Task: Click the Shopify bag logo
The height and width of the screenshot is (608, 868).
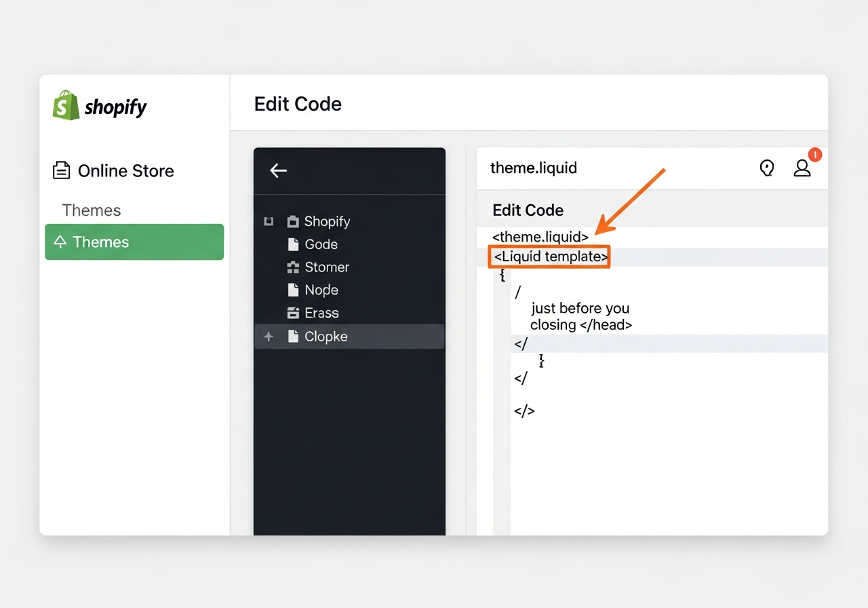Action: pos(66,105)
